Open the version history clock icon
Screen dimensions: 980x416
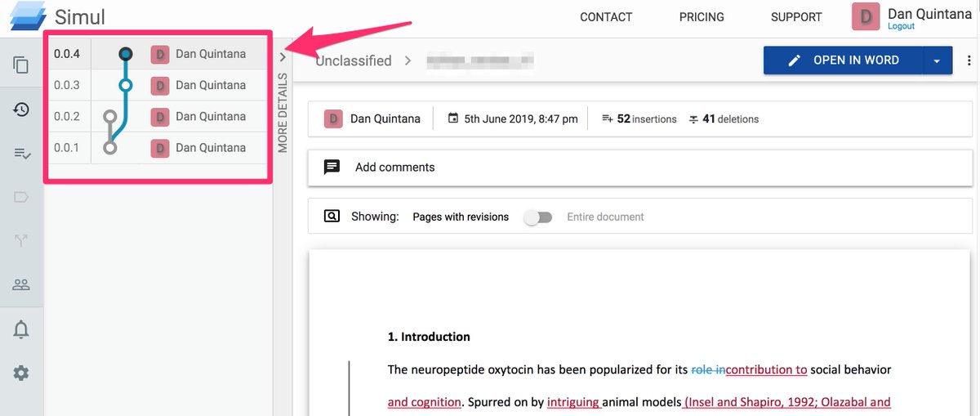[x=21, y=109]
